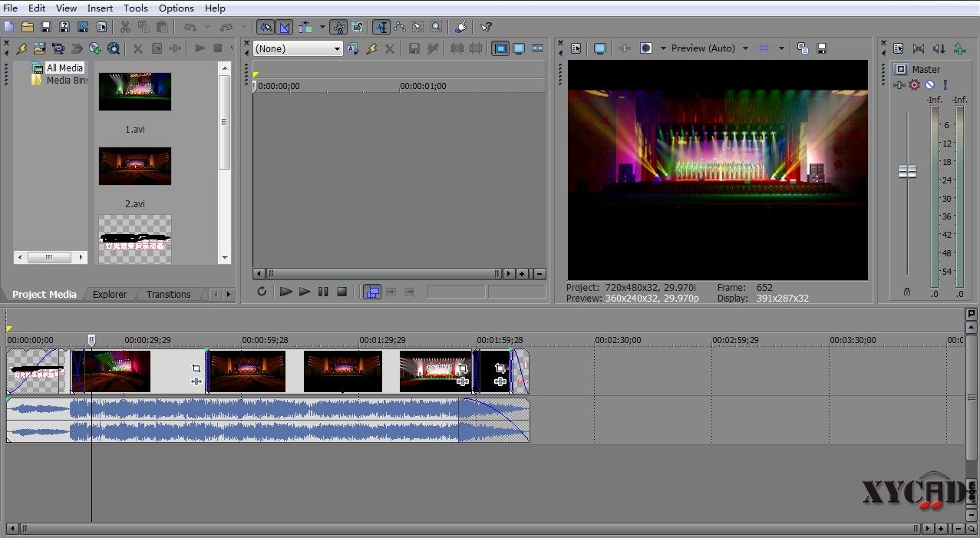
Task: Toggle trimmer Show Video Monitor button
Action: click(500, 48)
